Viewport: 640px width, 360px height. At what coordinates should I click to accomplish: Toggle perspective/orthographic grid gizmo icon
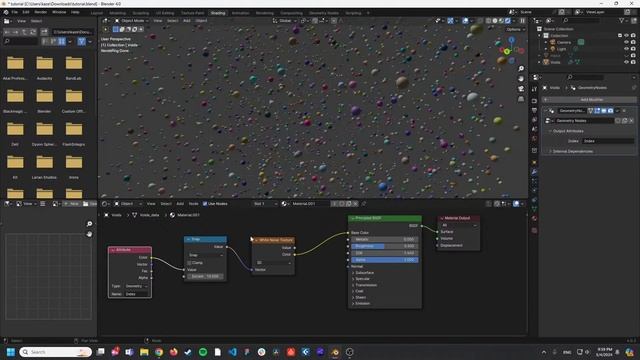point(521,99)
